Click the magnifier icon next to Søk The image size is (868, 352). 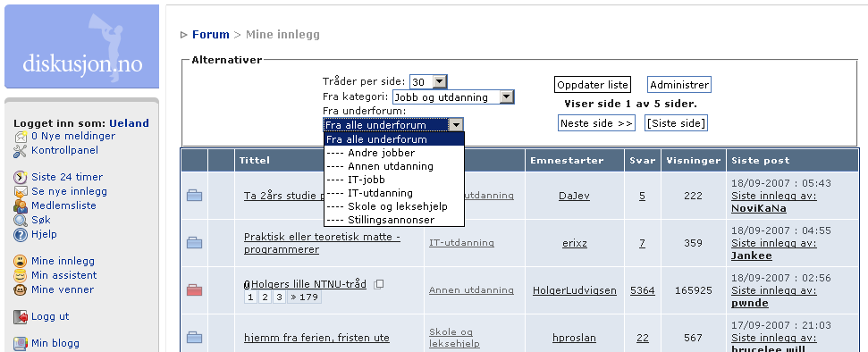click(21, 221)
